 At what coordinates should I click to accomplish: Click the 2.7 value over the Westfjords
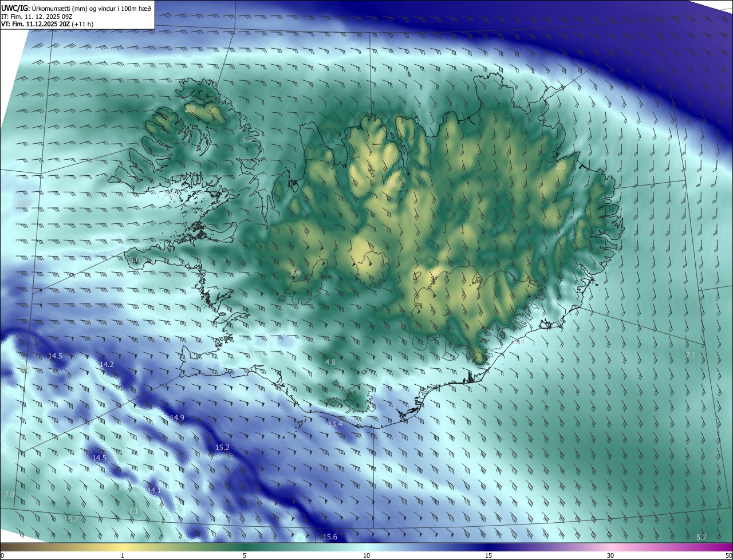point(190,109)
